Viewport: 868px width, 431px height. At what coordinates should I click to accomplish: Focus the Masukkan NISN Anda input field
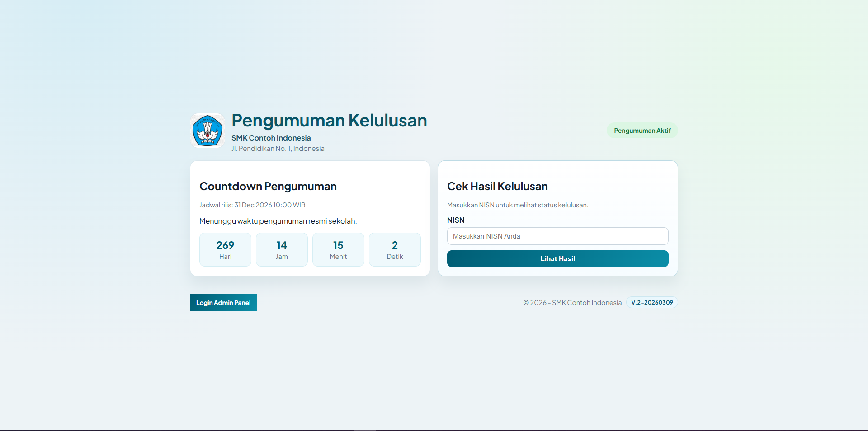557,236
